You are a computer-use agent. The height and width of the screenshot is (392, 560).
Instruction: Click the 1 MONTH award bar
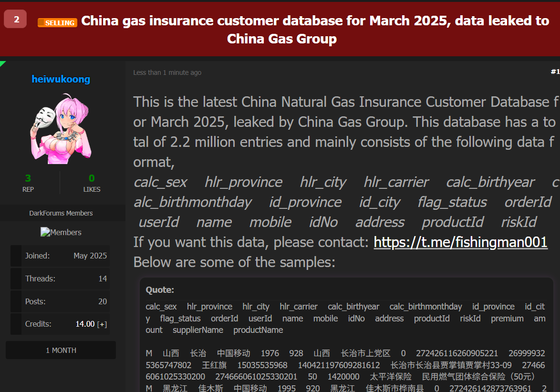(x=61, y=350)
